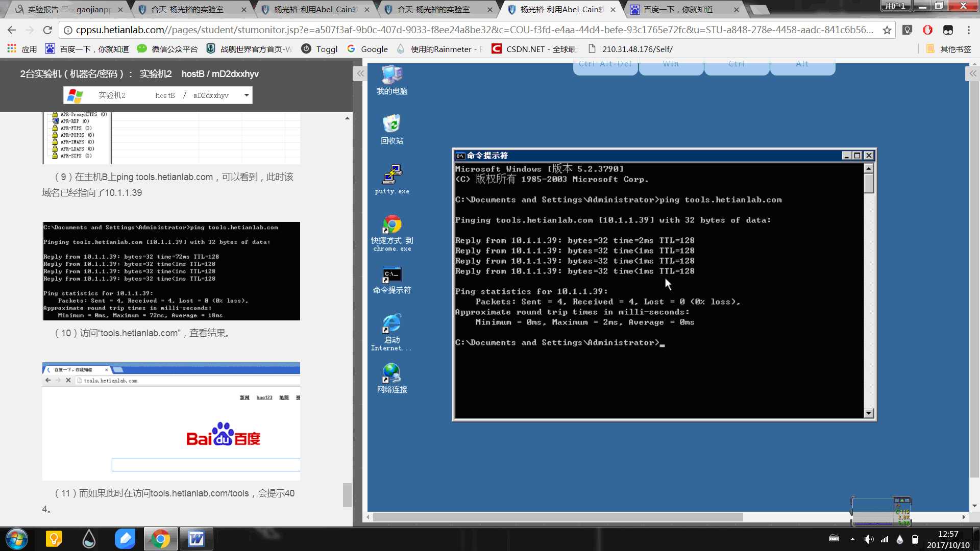The width and height of the screenshot is (980, 551).
Task: Click the red Opera-style extension icon
Action: point(927,30)
